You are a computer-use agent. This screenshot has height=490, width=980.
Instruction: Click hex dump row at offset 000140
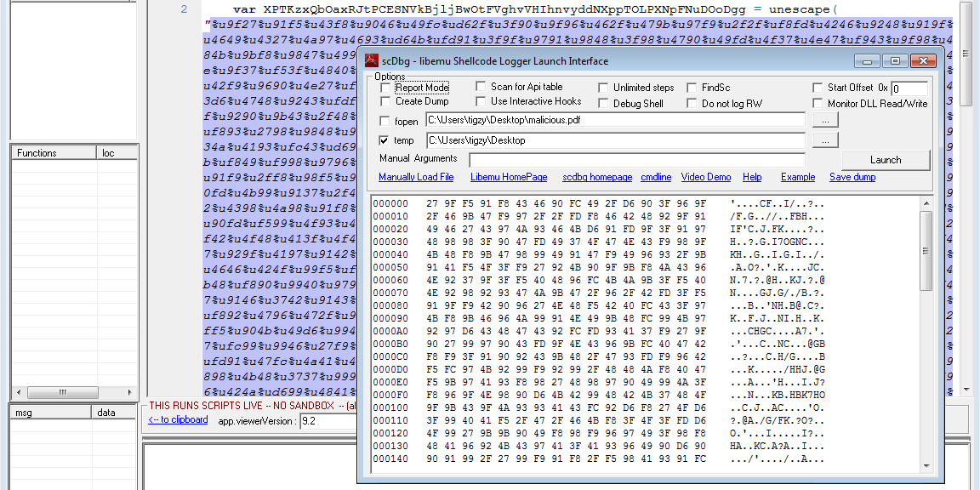coord(599,459)
